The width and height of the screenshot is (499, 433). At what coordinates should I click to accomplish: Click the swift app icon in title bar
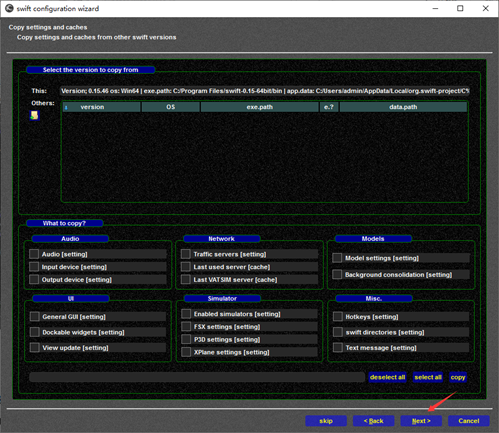coord(9,8)
